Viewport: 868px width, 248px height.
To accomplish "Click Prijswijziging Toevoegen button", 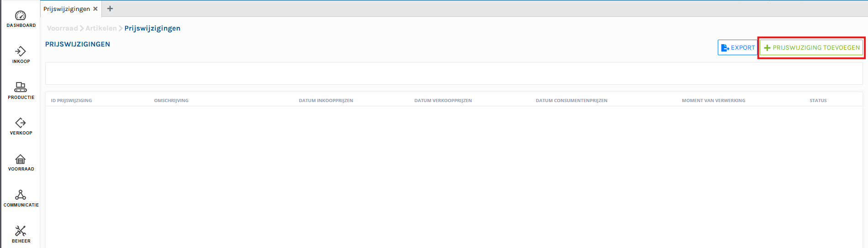I will (811, 47).
